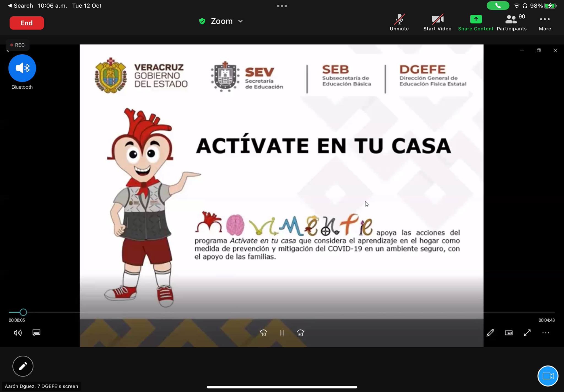This screenshot has width=564, height=392.
Task: Skip forward 30 seconds in the video
Action: tap(300, 333)
